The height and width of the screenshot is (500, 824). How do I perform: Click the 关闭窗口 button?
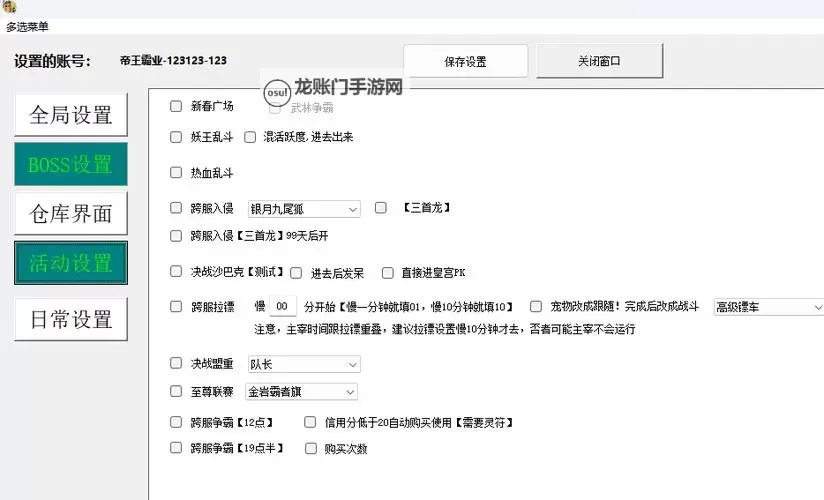click(599, 61)
